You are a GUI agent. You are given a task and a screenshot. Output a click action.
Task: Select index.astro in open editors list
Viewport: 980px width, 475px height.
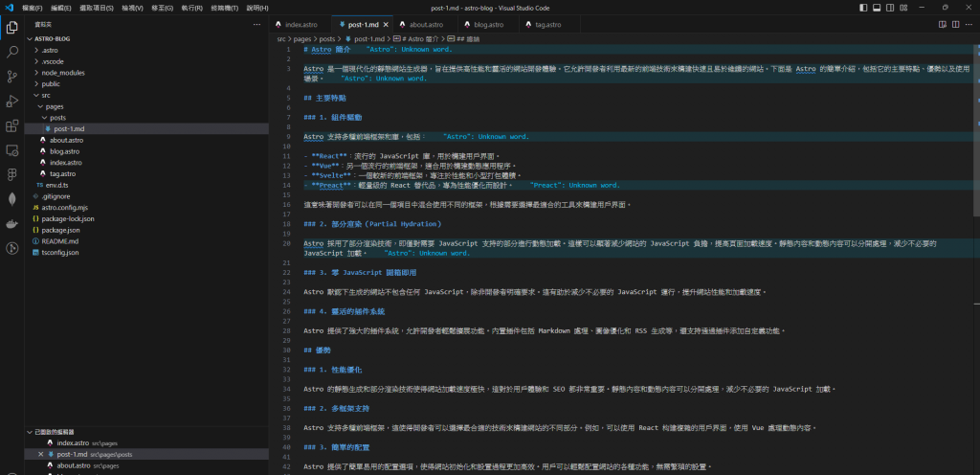pos(146,443)
